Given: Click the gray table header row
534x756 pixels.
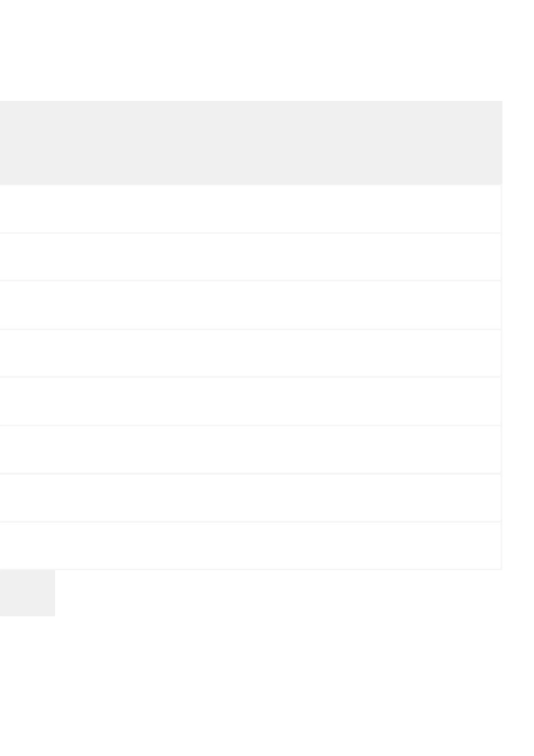Looking at the screenshot, I should (x=251, y=142).
